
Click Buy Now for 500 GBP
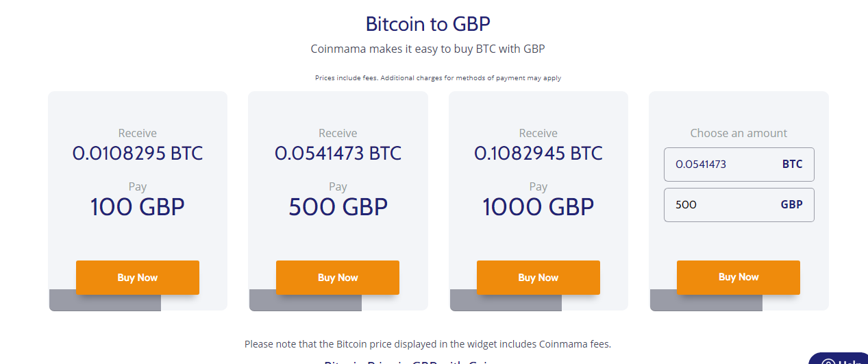click(x=338, y=278)
